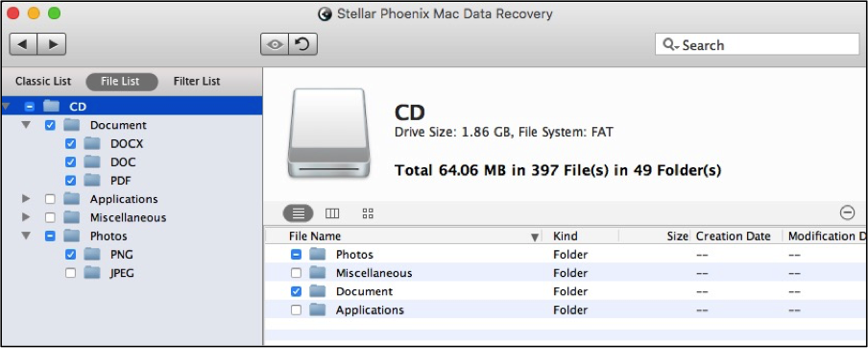This screenshot has width=868, height=348.
Task: Uncheck the DOCX folder checkbox
Action: pyautogui.click(x=70, y=144)
